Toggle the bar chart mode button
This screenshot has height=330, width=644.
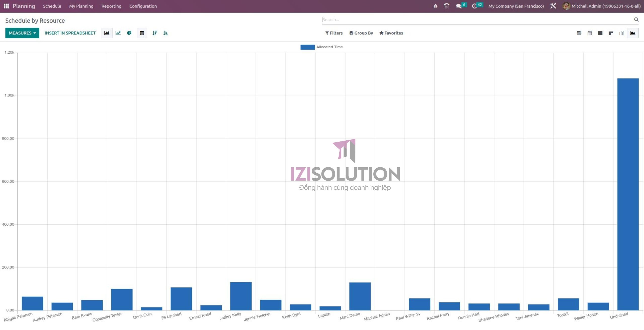[107, 33]
